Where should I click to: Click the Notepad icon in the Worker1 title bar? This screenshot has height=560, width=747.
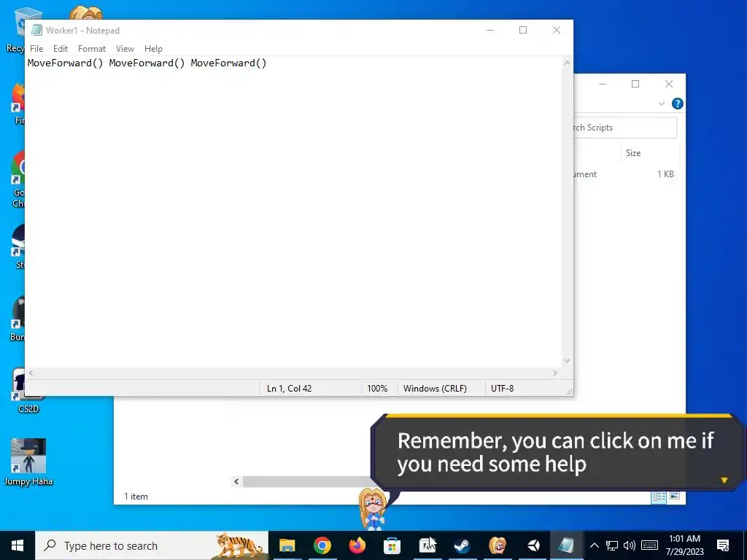tap(36, 30)
